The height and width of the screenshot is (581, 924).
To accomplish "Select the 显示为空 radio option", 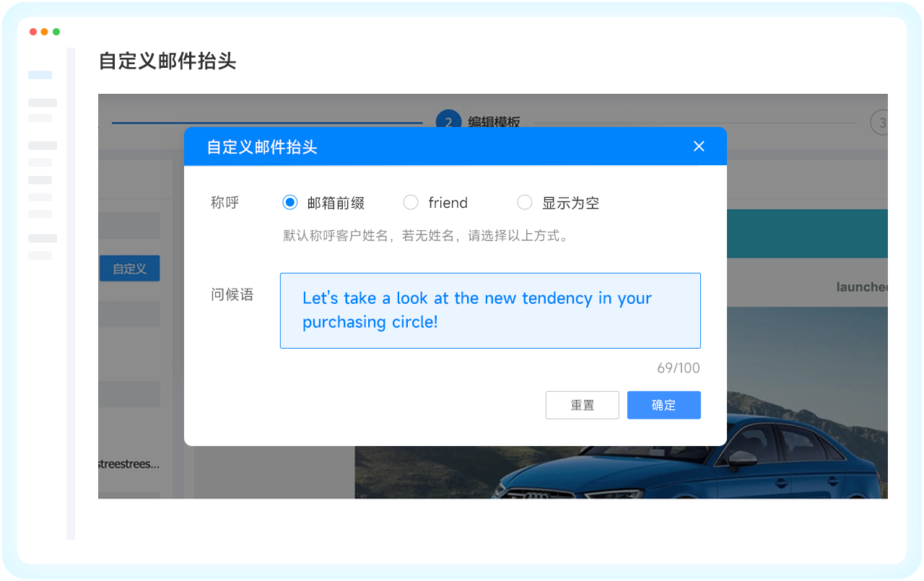I will pos(525,203).
